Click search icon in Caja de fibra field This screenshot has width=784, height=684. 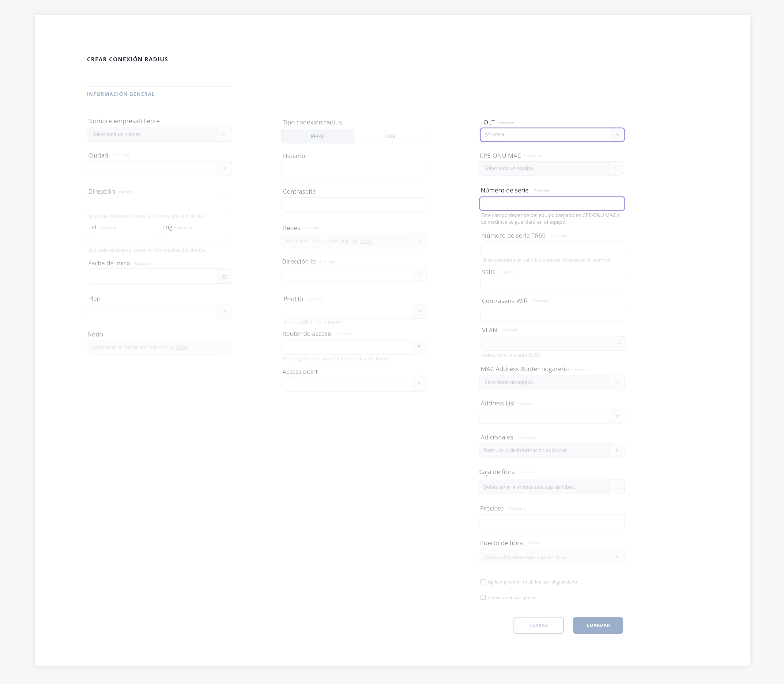pos(616,487)
